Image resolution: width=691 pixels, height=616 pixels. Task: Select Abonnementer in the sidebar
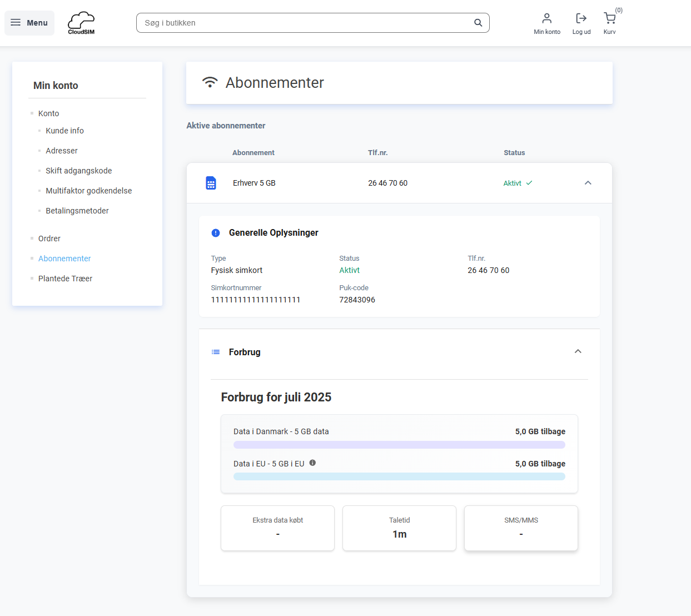click(x=64, y=259)
